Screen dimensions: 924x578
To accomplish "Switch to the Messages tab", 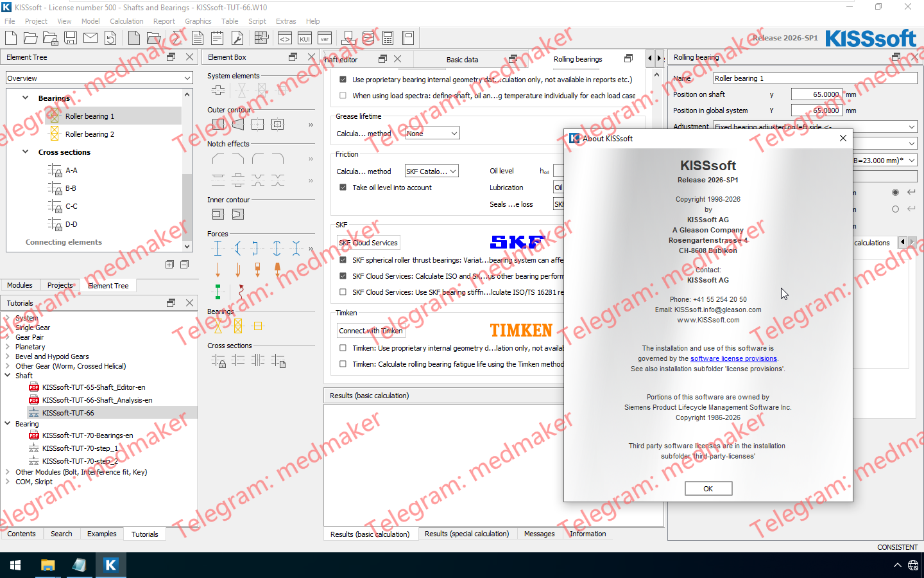I will click(539, 534).
